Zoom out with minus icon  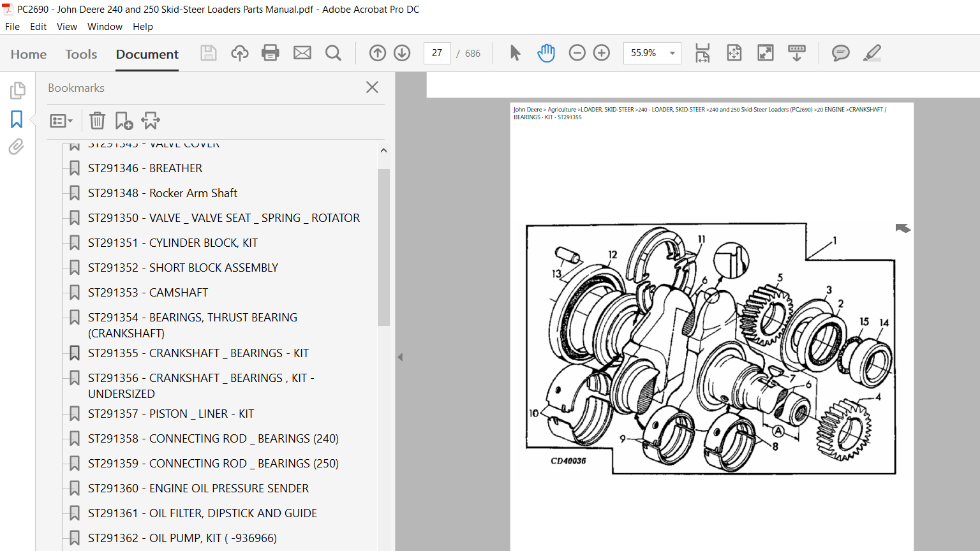click(x=577, y=53)
